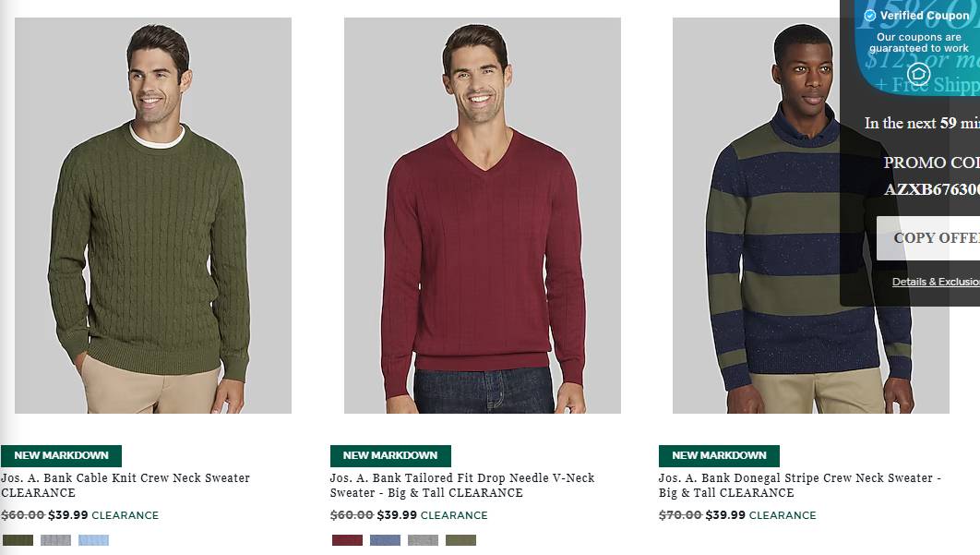Image resolution: width=980 pixels, height=555 pixels.
Task: Choose grey swatch for V-Neck sweater
Action: pos(424,540)
